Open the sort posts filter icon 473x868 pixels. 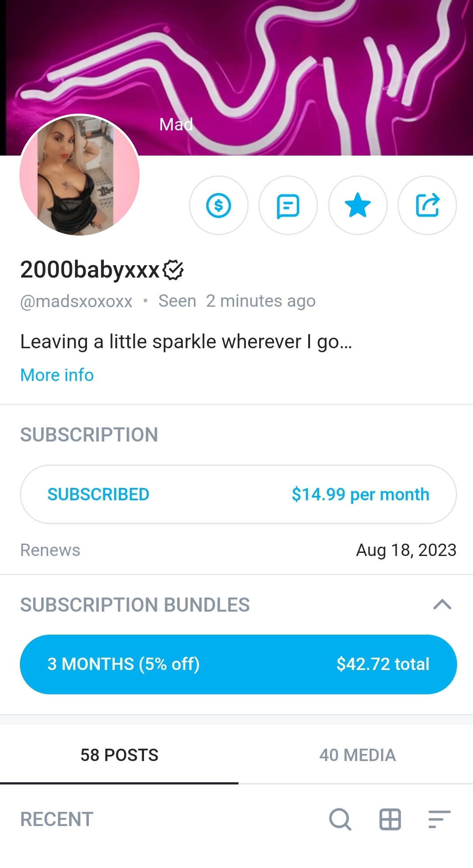click(439, 819)
